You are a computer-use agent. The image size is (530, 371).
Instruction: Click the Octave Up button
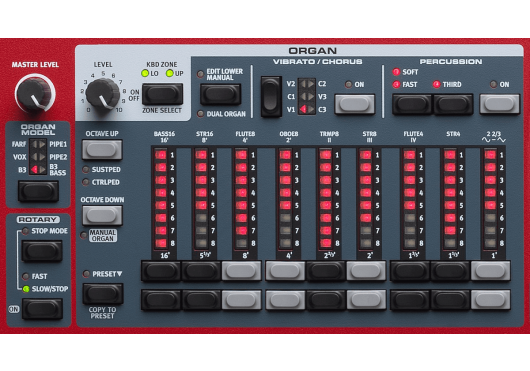click(102, 149)
